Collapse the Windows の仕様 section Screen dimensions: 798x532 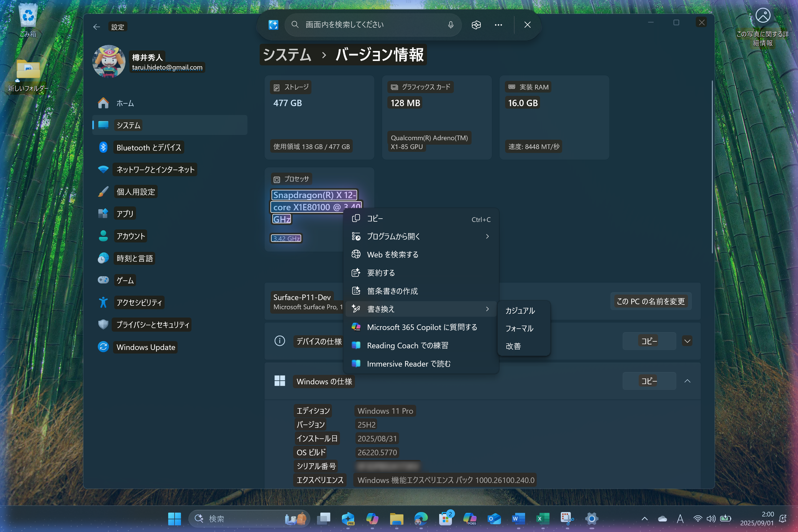pos(687,381)
